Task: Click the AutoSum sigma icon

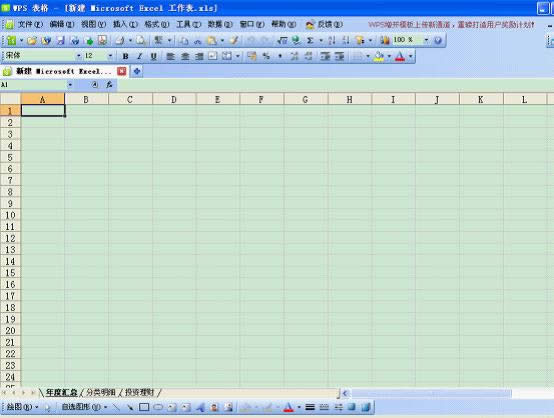Action: 310,40
